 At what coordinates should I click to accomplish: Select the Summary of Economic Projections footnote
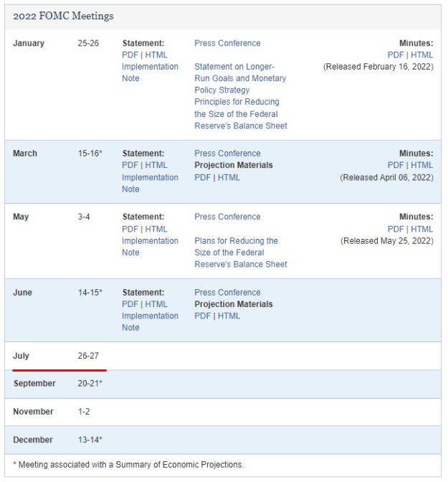point(128,465)
